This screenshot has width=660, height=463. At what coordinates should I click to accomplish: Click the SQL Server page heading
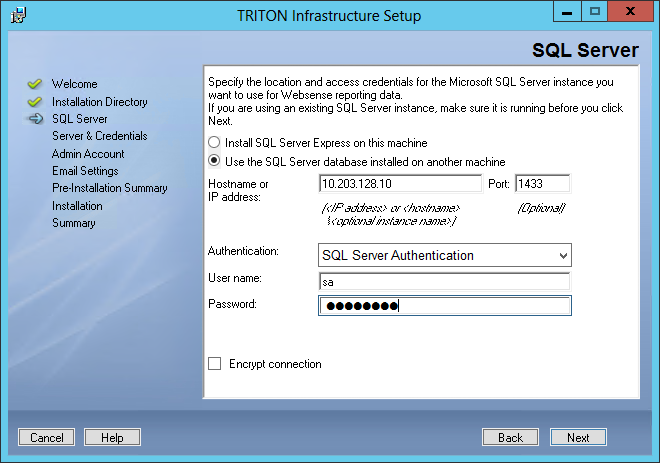585,50
